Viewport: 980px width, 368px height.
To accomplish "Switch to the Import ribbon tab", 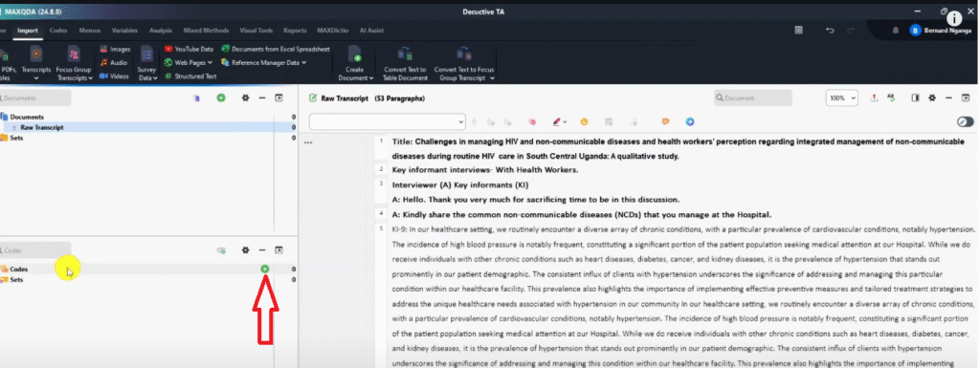I will pyautogui.click(x=28, y=31).
